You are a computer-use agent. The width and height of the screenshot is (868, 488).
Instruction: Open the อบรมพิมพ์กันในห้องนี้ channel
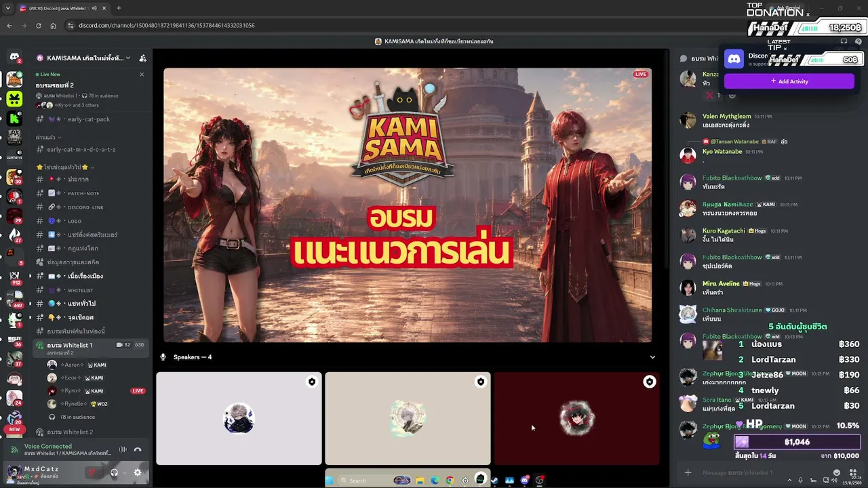point(90,331)
